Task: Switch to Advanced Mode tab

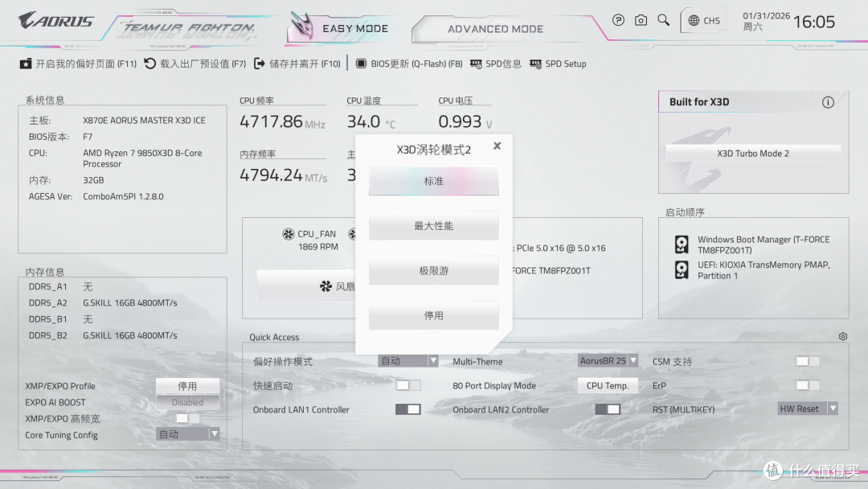Action: [x=495, y=29]
